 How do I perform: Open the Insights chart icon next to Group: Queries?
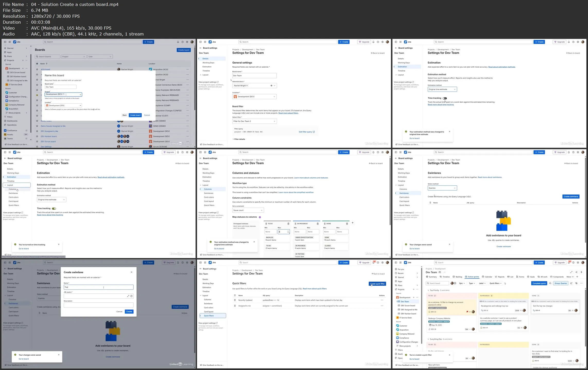(571, 283)
